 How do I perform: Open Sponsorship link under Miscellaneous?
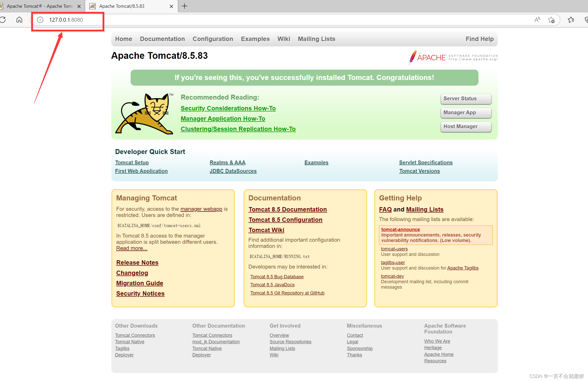click(360, 348)
